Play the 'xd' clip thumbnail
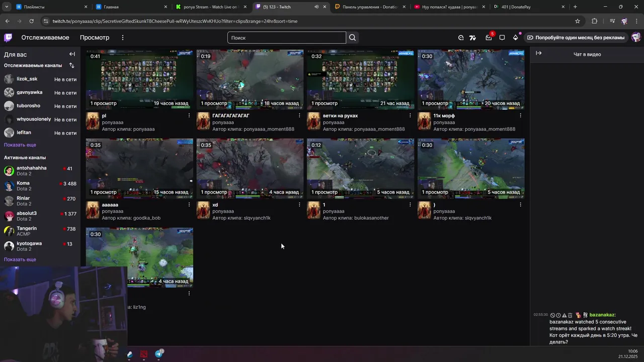The image size is (644, 362). click(250, 168)
